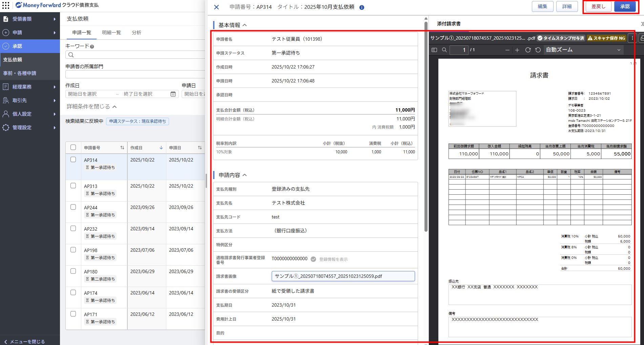Zoom out the attached invoice PDF
Viewport: 644px width, 345px height.
tap(507, 50)
